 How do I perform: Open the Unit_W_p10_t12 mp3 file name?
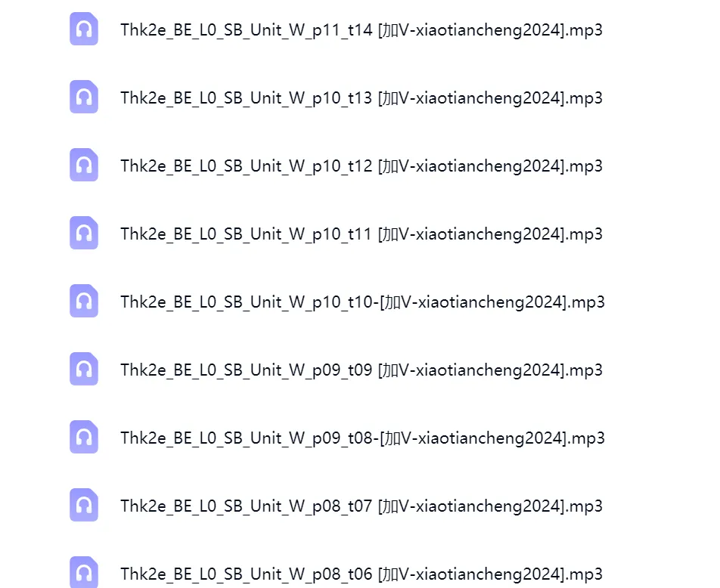point(362,166)
